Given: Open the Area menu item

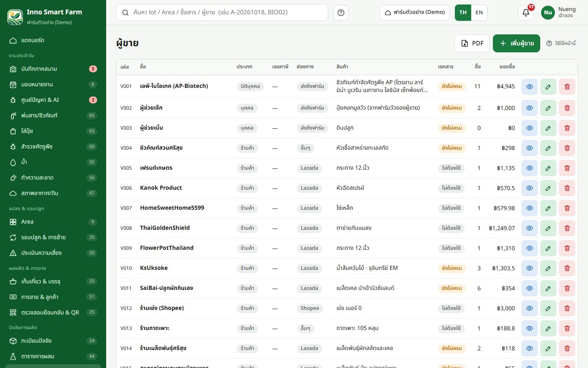Looking at the screenshot, I should click(53, 222).
